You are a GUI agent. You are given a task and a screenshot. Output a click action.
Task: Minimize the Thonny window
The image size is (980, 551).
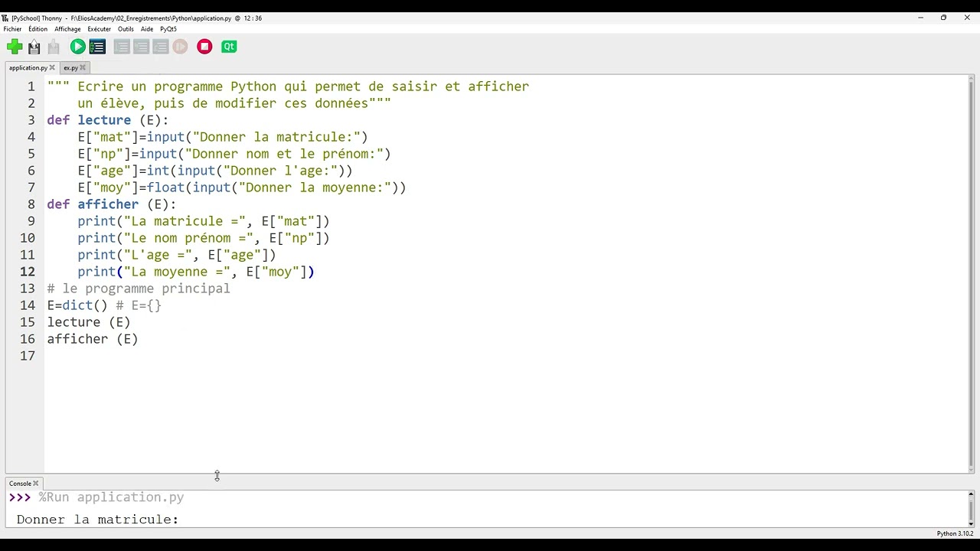[920, 18]
